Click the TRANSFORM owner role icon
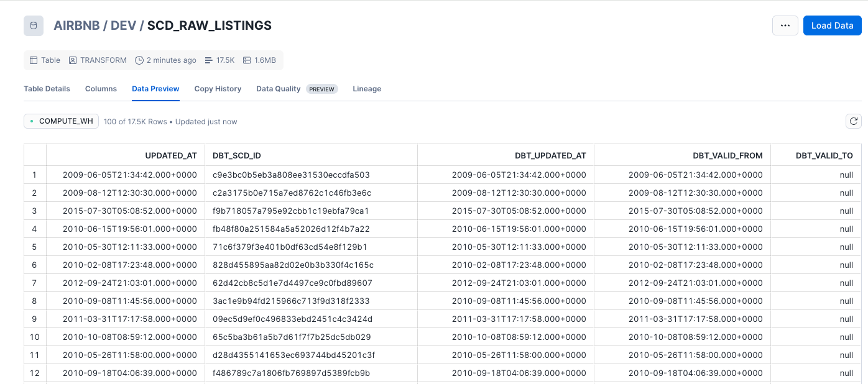 tap(73, 60)
